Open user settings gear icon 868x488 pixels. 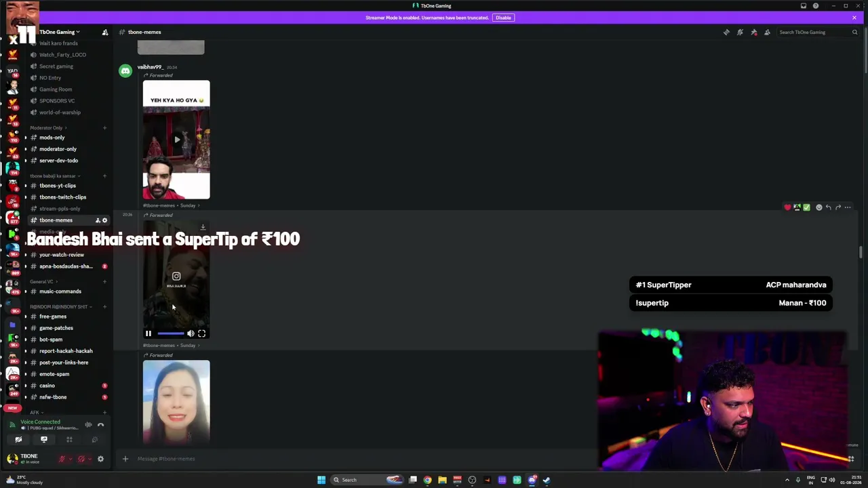[x=100, y=459]
